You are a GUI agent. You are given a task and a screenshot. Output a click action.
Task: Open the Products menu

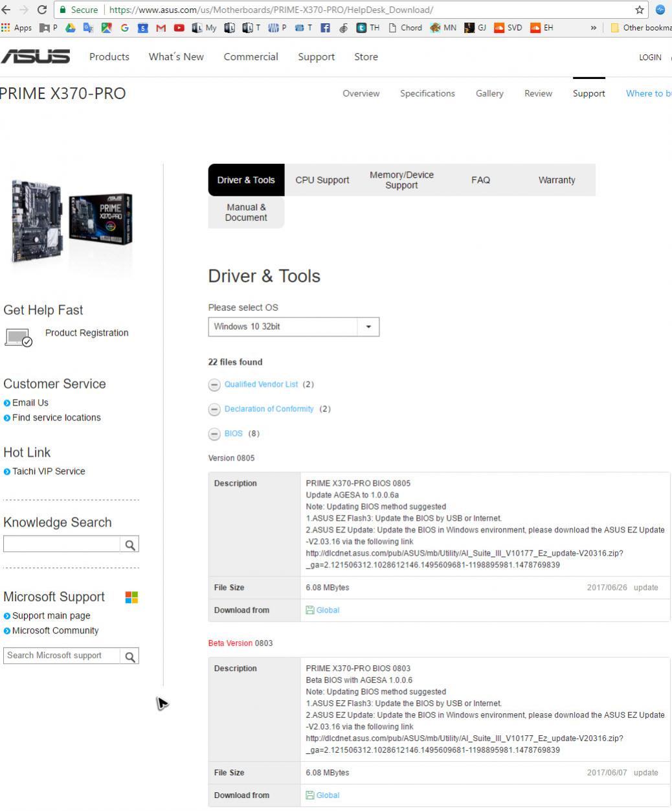coord(109,56)
